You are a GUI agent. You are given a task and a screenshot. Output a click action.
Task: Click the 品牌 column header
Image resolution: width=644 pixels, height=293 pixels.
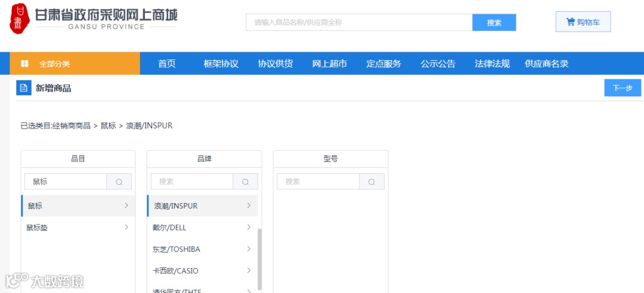[204, 159]
